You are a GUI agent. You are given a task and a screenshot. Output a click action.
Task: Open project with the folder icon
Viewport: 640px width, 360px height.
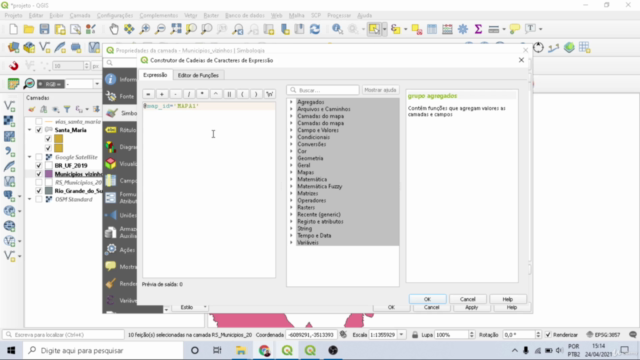(x=29, y=29)
